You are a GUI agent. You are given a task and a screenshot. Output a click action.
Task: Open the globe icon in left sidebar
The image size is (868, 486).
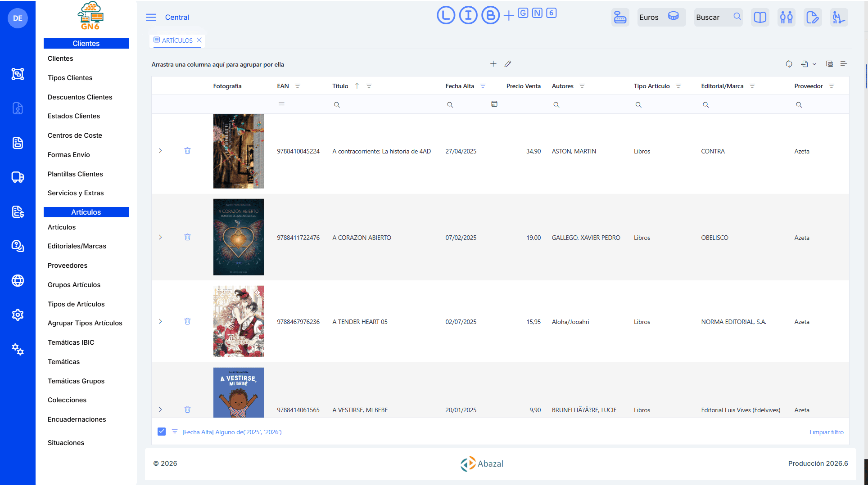point(18,280)
